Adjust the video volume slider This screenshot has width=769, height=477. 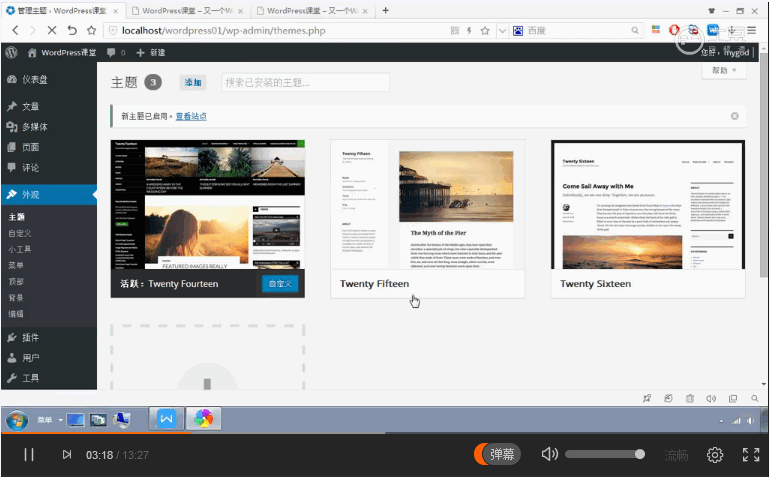click(x=605, y=454)
